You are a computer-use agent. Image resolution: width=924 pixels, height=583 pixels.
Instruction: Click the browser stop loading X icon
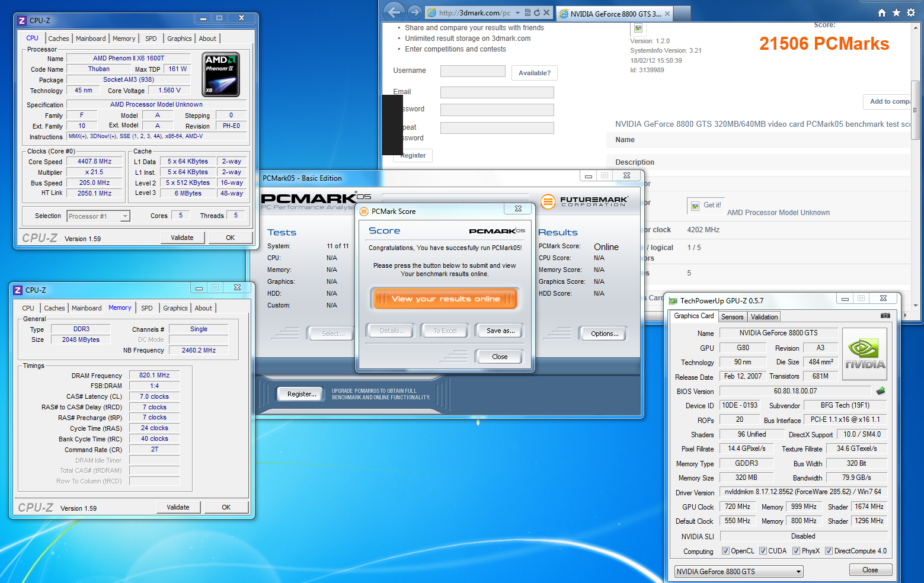[546, 12]
